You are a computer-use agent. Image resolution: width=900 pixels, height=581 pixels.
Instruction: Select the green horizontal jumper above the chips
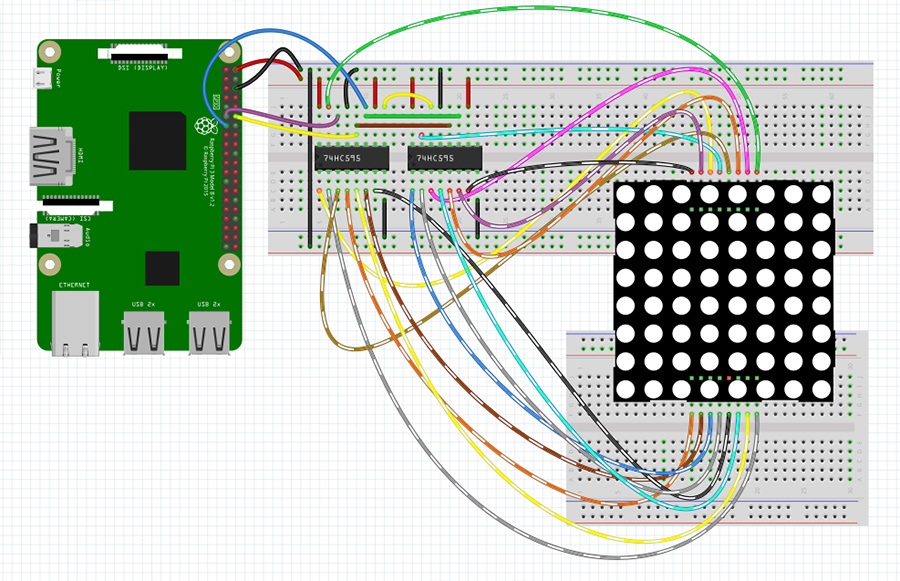(412, 116)
